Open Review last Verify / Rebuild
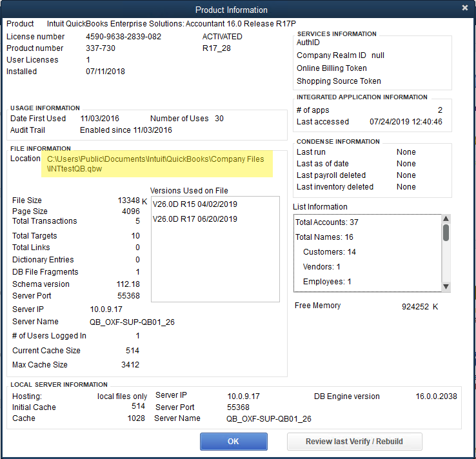This screenshot has height=459, width=476. [x=354, y=442]
